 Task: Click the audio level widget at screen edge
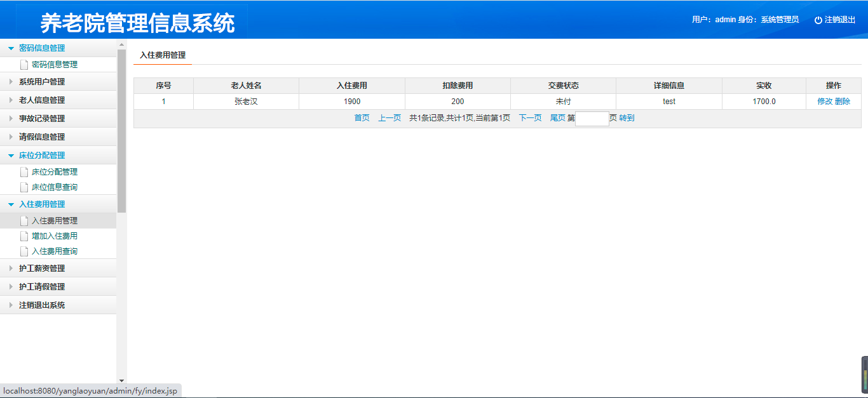pos(864,375)
